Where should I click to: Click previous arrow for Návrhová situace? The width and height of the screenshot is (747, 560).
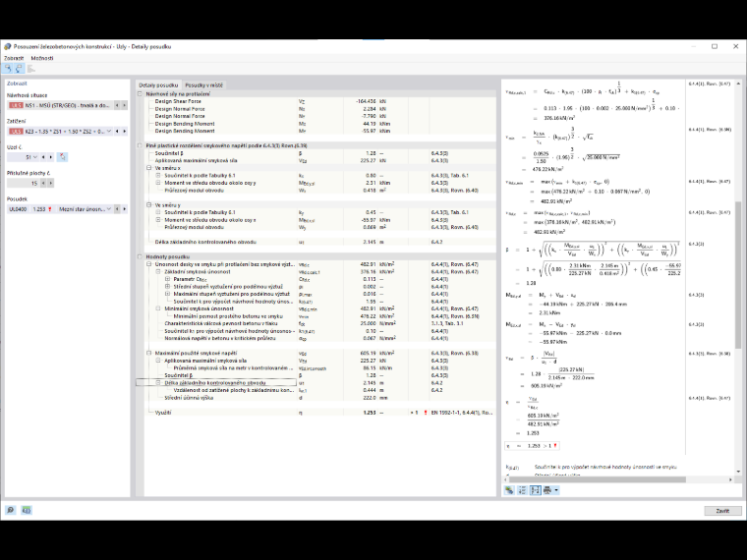click(x=117, y=105)
